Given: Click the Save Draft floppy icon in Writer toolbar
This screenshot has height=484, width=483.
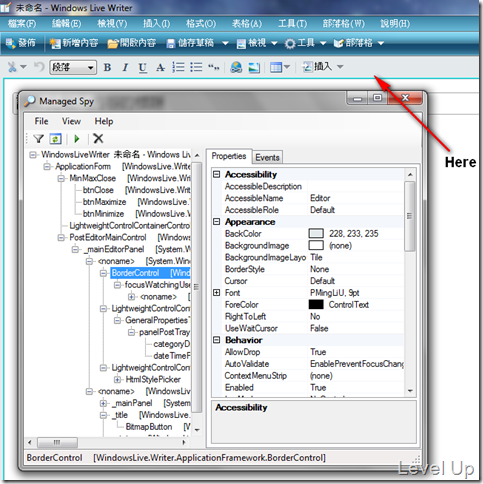Looking at the screenshot, I should click(x=171, y=44).
